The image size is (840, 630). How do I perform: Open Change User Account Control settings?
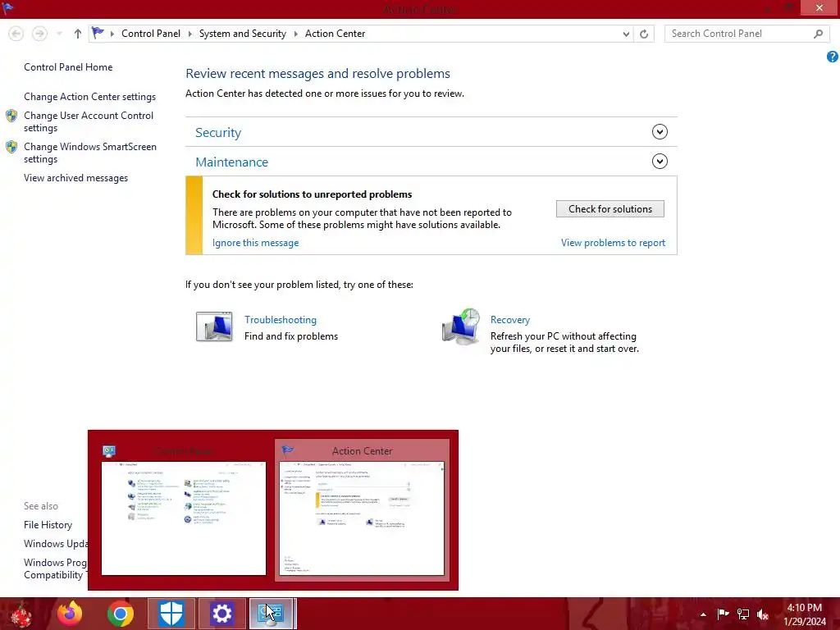pyautogui.click(x=89, y=121)
